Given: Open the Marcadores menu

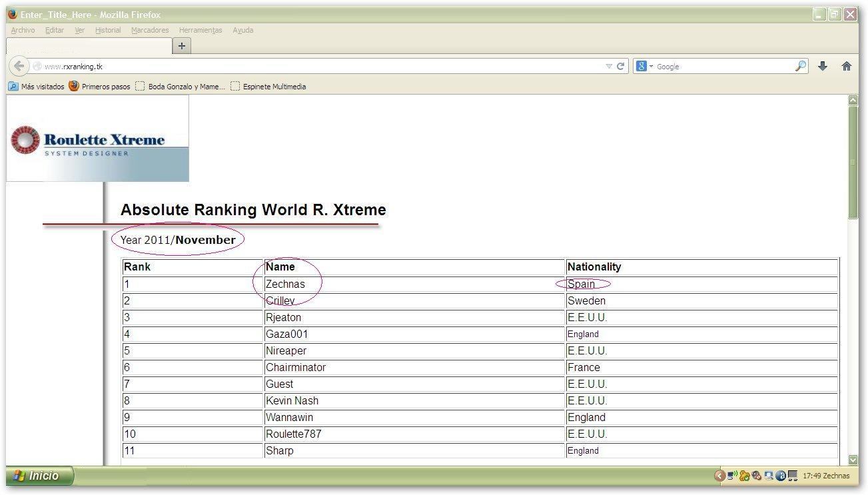Looking at the screenshot, I should [x=150, y=30].
